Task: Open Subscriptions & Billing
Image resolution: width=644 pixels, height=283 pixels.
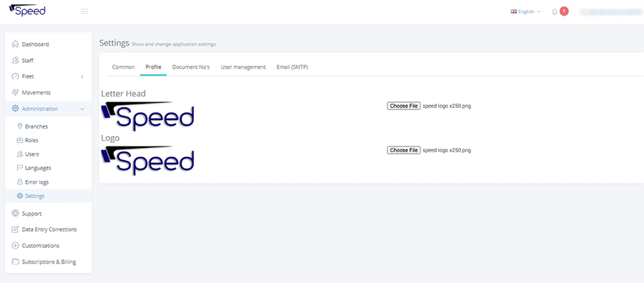Action: pos(48,262)
